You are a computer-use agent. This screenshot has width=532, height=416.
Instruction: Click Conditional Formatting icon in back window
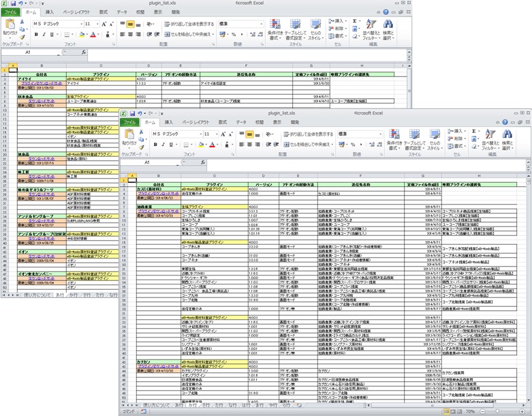275,24
